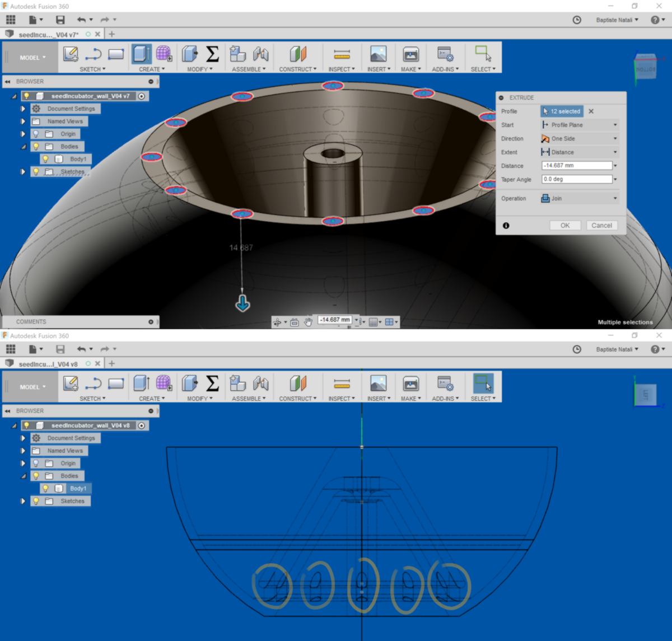Expand Named Views in v7 browser
The image size is (672, 641).
(23, 121)
